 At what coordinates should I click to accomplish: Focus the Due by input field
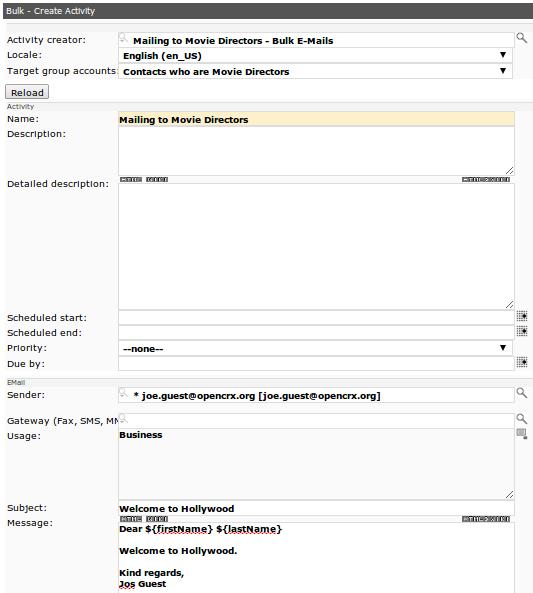tap(316, 364)
